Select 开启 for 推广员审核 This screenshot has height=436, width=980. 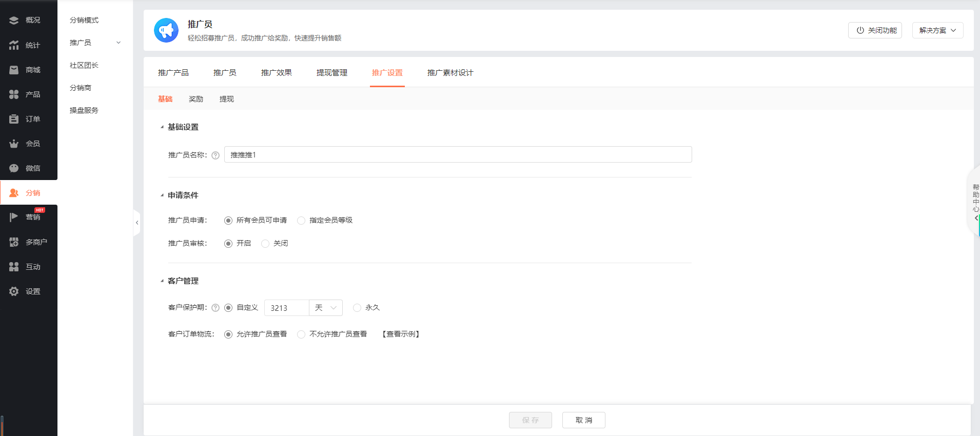pyautogui.click(x=228, y=244)
